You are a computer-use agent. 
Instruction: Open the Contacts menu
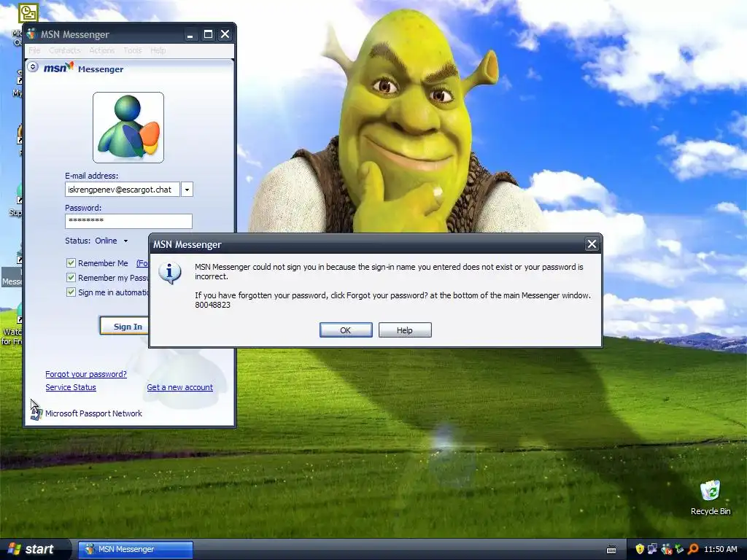coord(64,50)
